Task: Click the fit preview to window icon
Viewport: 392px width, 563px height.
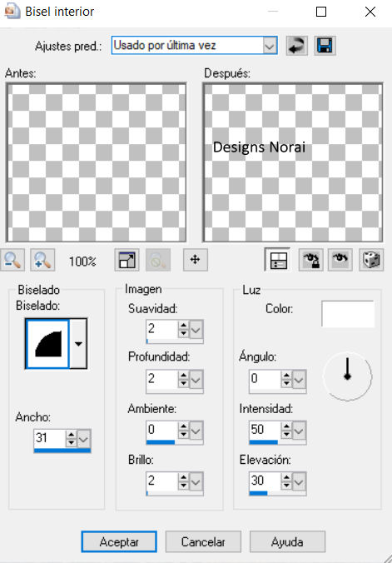Action: point(127,260)
